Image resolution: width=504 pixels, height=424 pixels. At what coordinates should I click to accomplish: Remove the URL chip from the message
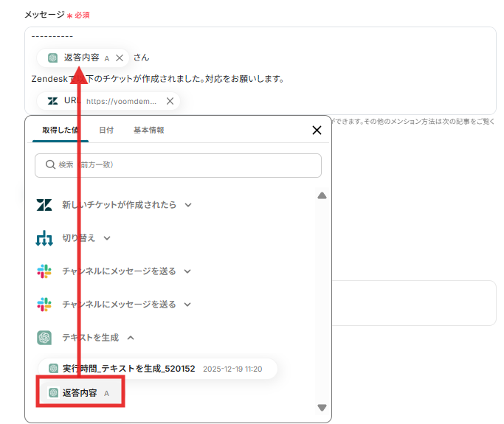[x=170, y=101]
